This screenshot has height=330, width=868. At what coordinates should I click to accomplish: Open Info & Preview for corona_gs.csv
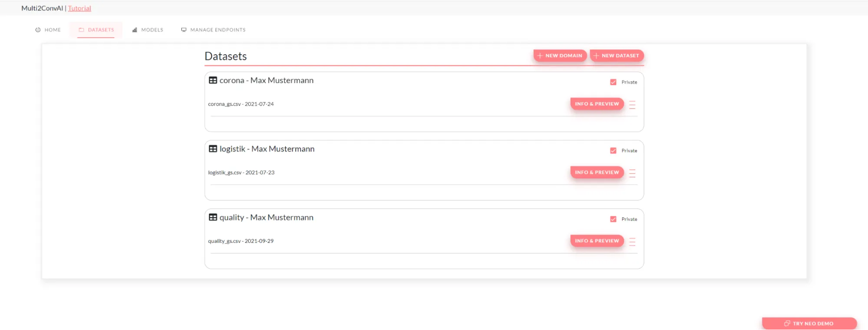click(597, 104)
